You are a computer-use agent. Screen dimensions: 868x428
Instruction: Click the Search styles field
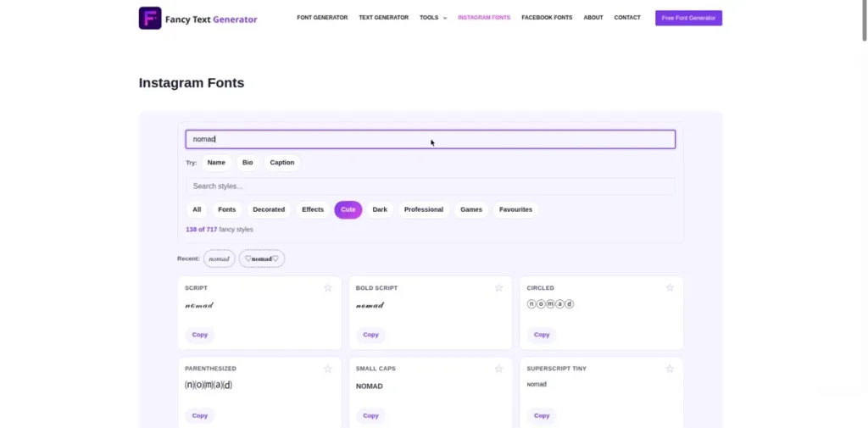(x=430, y=186)
